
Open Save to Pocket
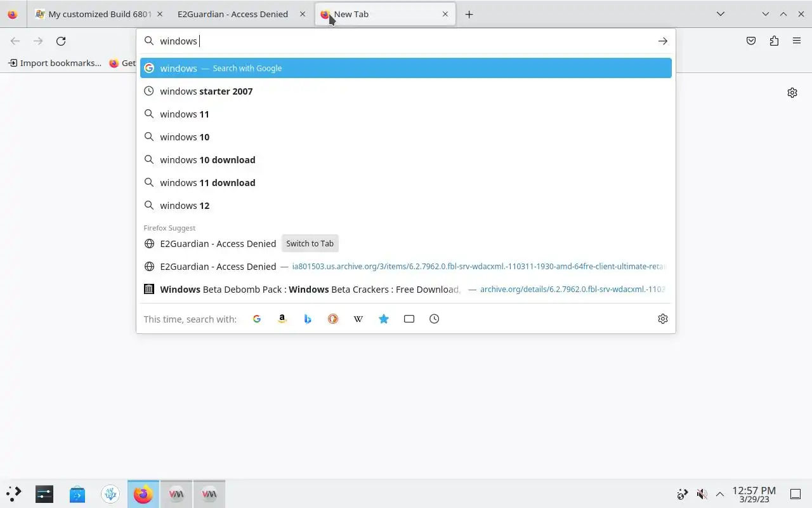[751, 41]
